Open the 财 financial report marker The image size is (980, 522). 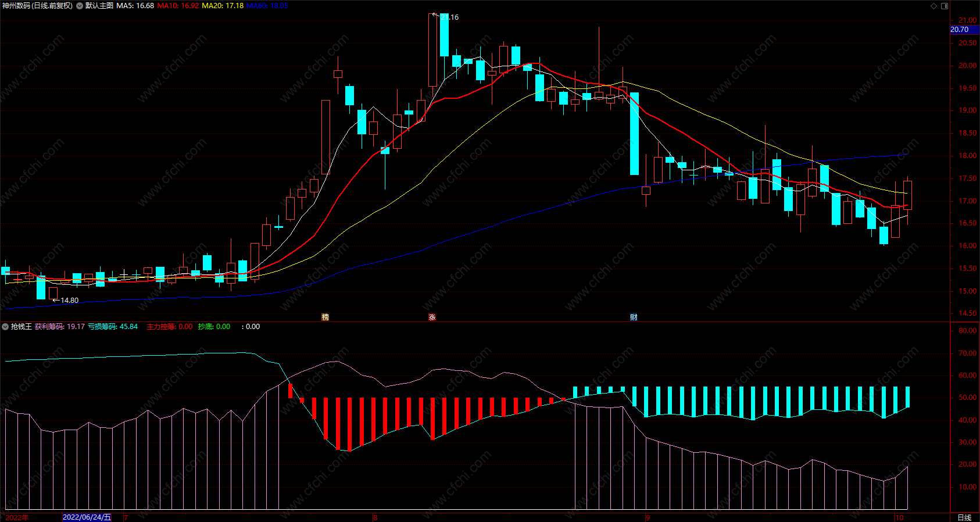click(634, 317)
